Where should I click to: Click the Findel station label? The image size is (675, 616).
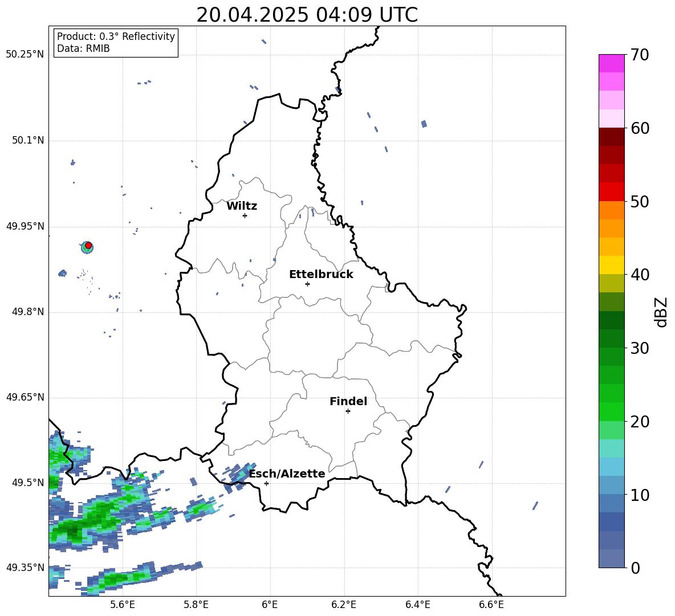(x=348, y=401)
